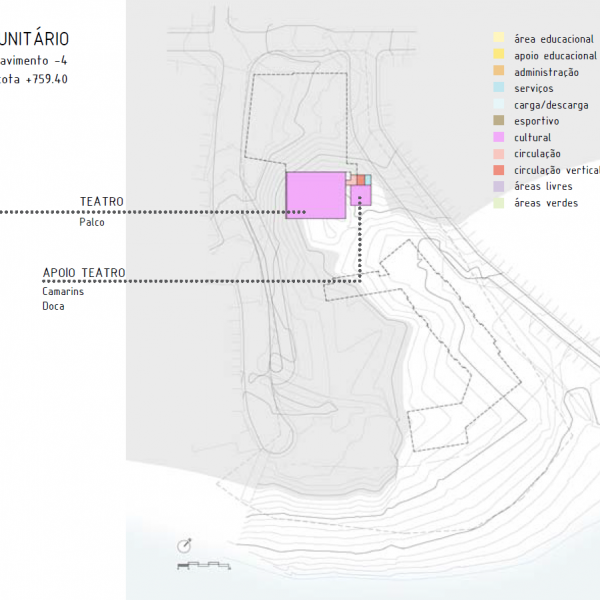Select the large pink theater block

[316, 194]
